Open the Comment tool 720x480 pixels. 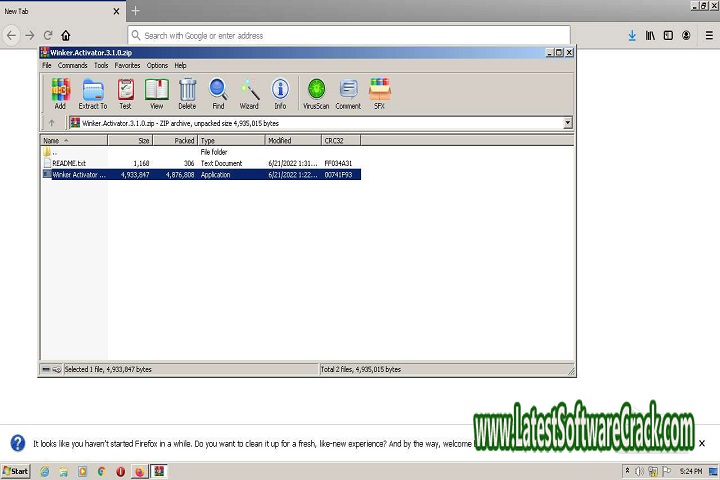click(348, 94)
